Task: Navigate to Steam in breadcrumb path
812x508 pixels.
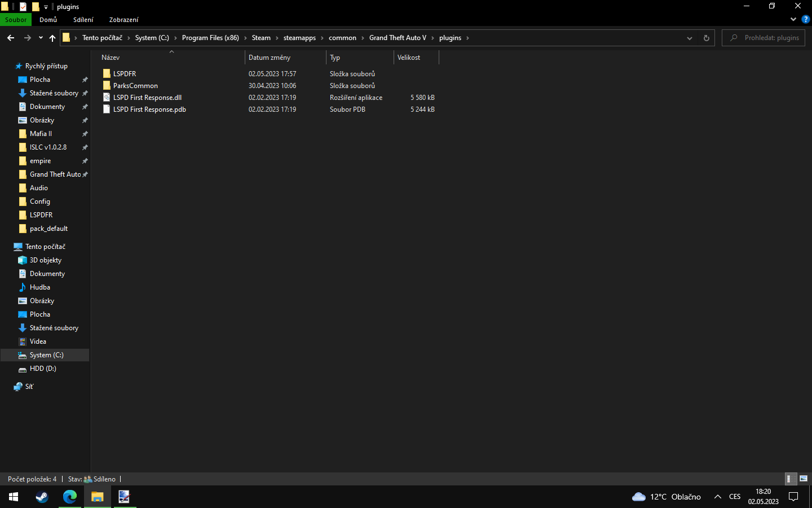Action: (261, 38)
